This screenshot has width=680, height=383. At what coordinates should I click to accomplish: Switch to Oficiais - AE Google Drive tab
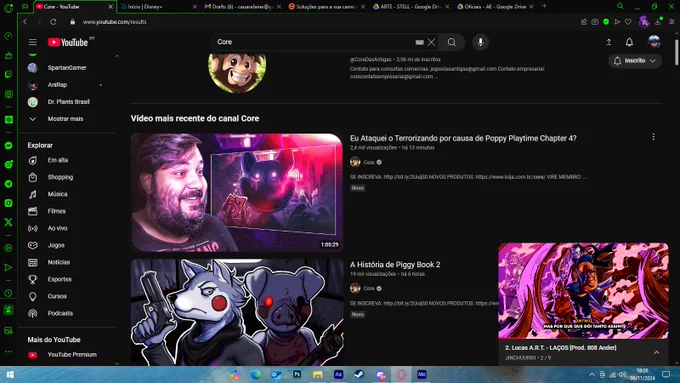coord(495,7)
